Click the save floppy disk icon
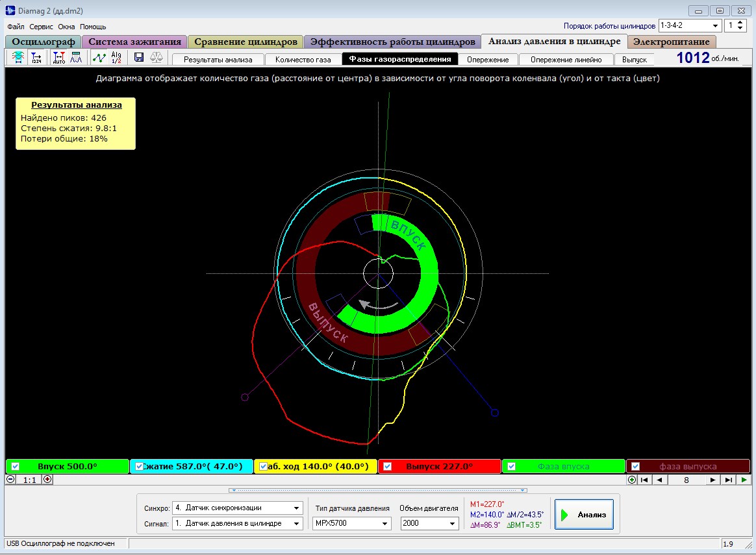This screenshot has width=756, height=555. point(139,58)
